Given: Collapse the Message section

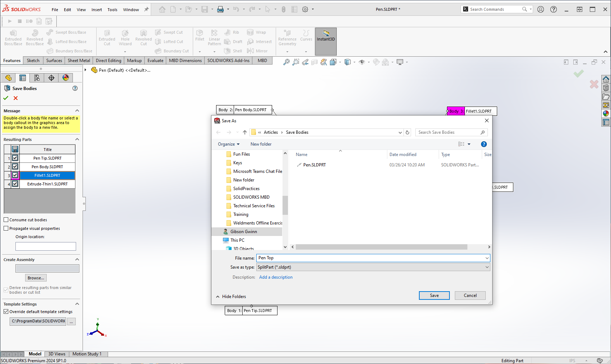Looking at the screenshot, I should click(77, 111).
